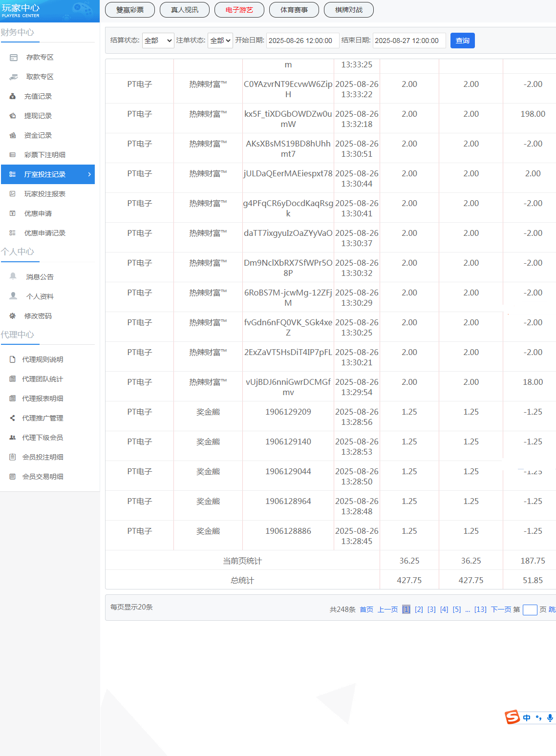Screen dimensions: 556x756
Task: Switch to the electronic games (电子游艺) tab
Action: 239,10
